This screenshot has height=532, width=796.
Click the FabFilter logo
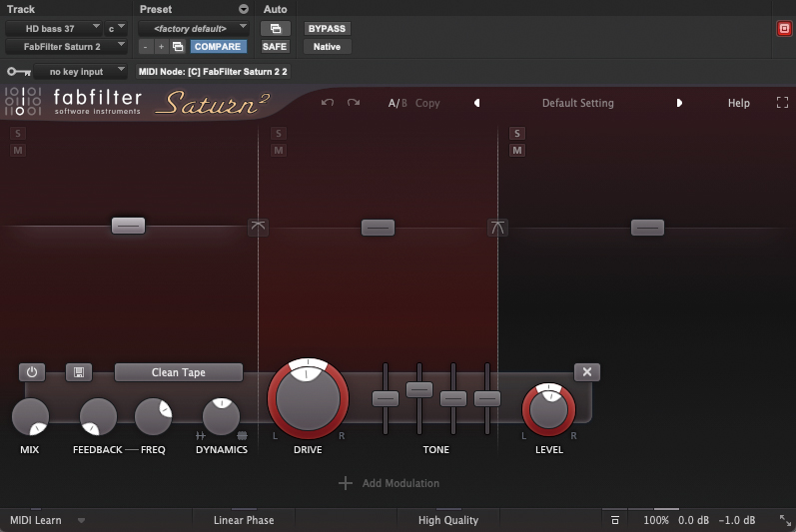pyautogui.click(x=74, y=102)
